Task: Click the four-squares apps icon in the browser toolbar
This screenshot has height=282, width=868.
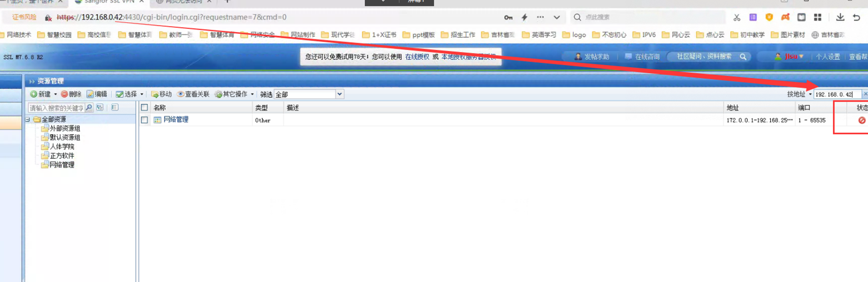Action: [x=817, y=17]
